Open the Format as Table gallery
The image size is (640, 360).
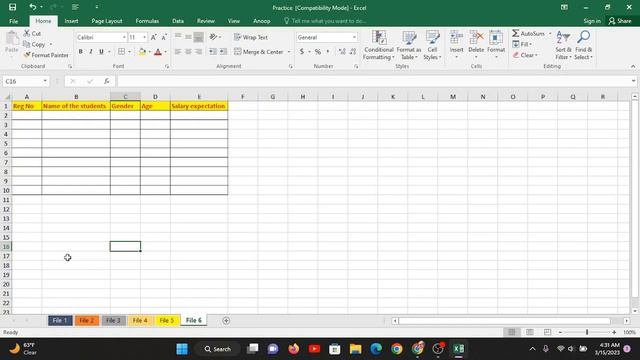coord(409,45)
